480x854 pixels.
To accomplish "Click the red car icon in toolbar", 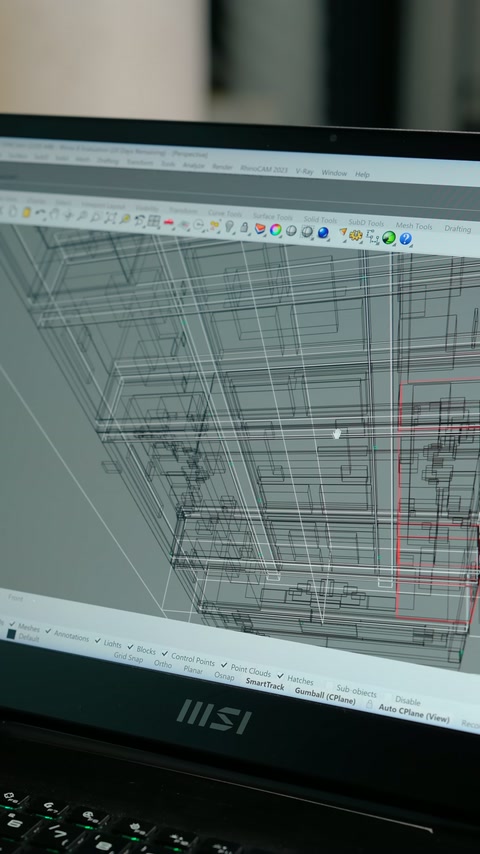I will point(168,222).
